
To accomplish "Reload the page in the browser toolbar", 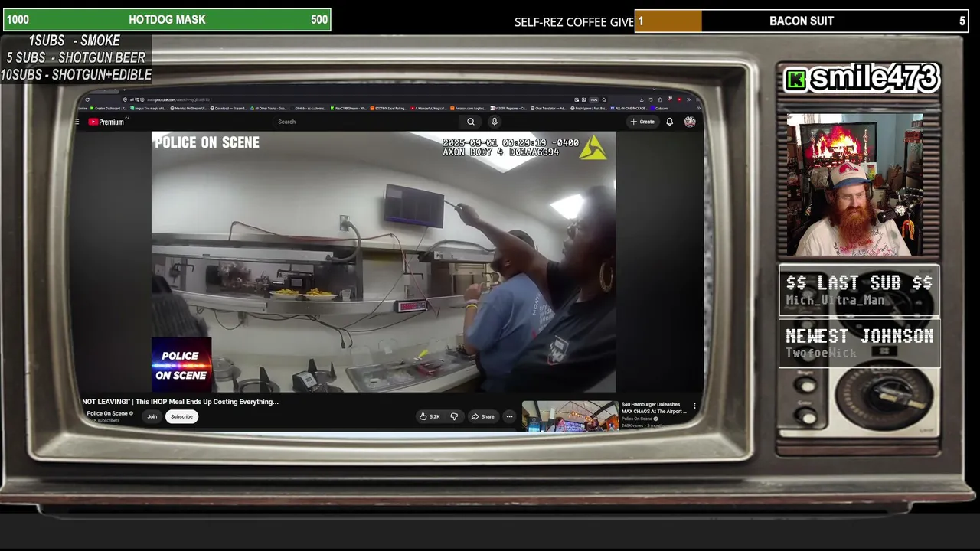I will click(87, 99).
